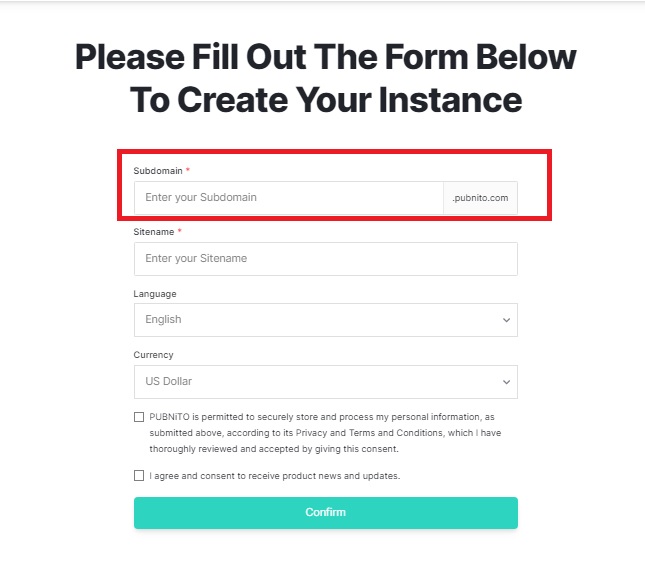This screenshot has width=645, height=565.
Task: Click the "I agree and consent" label text
Action: click(274, 476)
